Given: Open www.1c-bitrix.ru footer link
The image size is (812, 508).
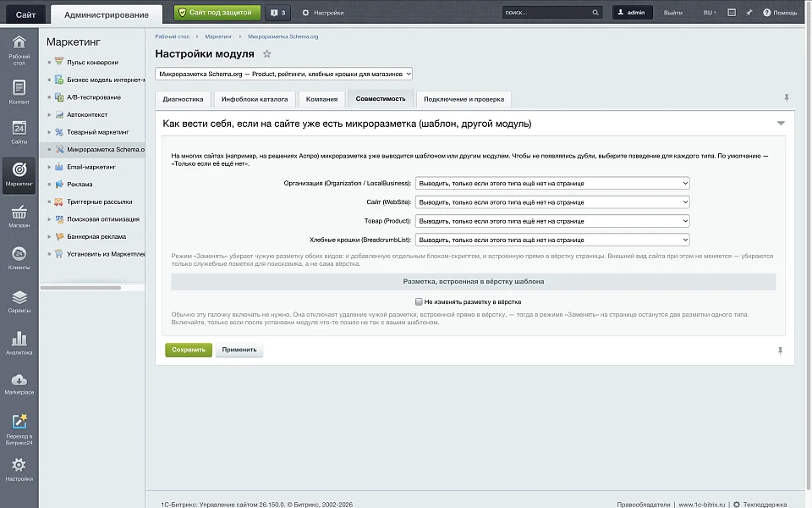Looking at the screenshot, I should point(702,505).
